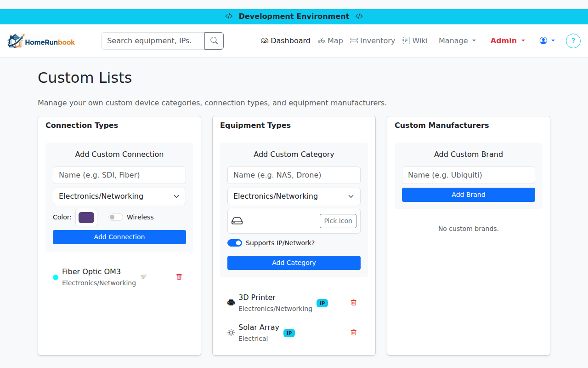Open the category dropdown under Add Custom Connection
The image size is (588, 368).
(x=119, y=196)
